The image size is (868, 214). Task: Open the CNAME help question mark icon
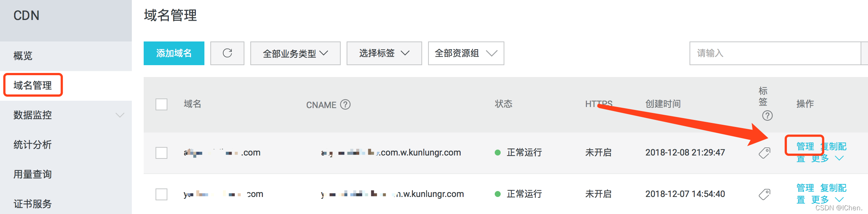point(345,105)
